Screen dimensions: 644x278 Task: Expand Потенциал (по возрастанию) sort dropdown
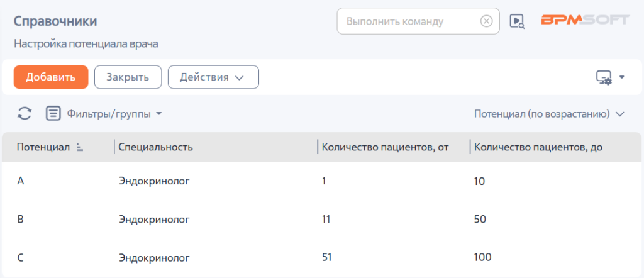[549, 114]
